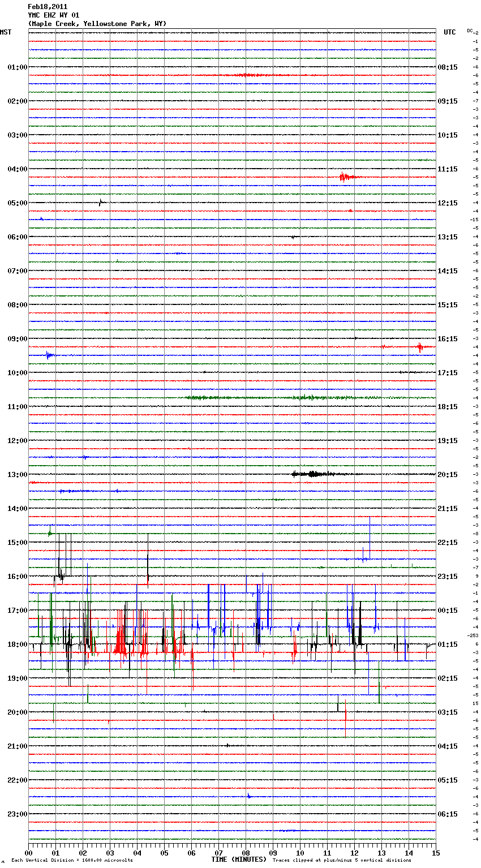The height and width of the screenshot is (868, 481).
Task: Select the "19:00" MST time label
Action: 18,678
